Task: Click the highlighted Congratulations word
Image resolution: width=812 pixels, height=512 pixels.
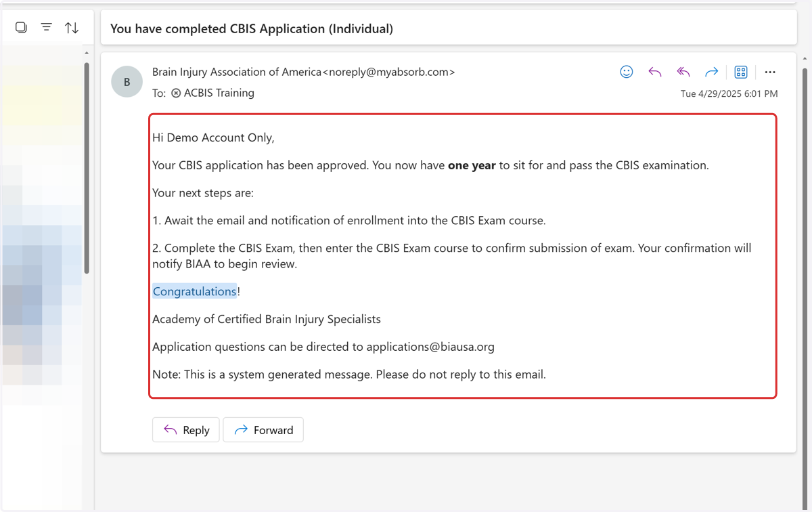Action: pos(194,291)
